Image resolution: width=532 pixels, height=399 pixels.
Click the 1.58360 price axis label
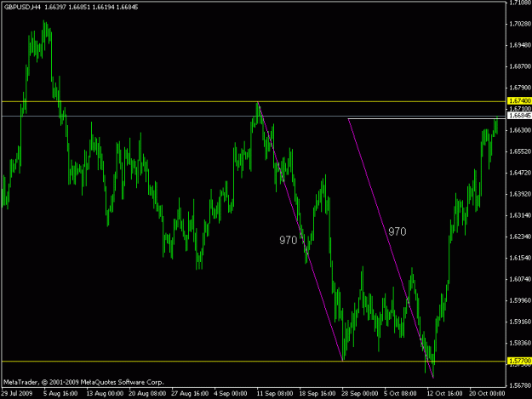pos(520,343)
